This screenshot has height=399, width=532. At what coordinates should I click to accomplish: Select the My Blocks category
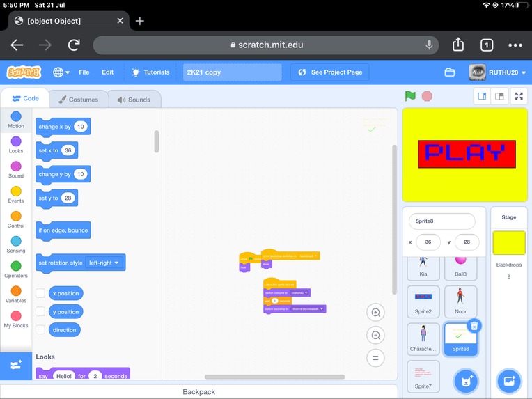(x=16, y=319)
